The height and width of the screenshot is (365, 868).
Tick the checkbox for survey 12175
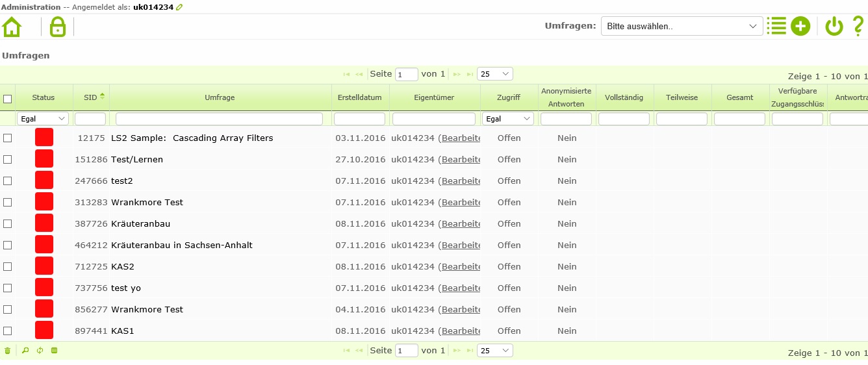(8, 138)
